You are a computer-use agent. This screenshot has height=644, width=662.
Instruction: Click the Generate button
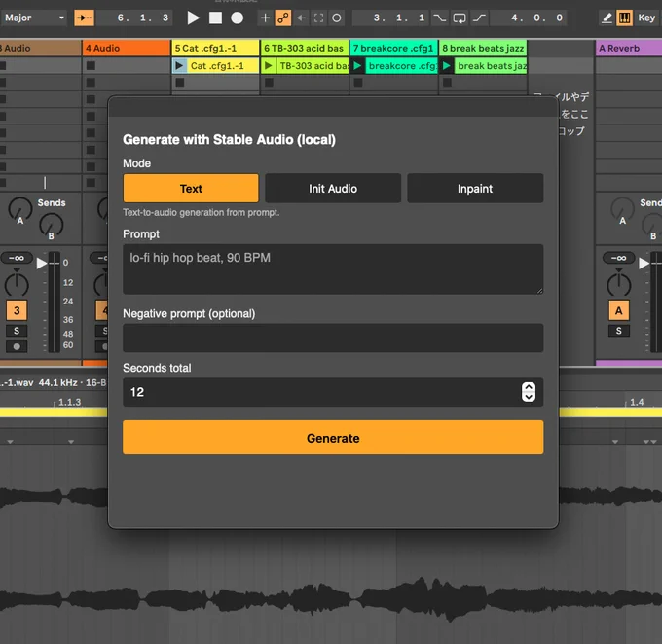pos(333,438)
